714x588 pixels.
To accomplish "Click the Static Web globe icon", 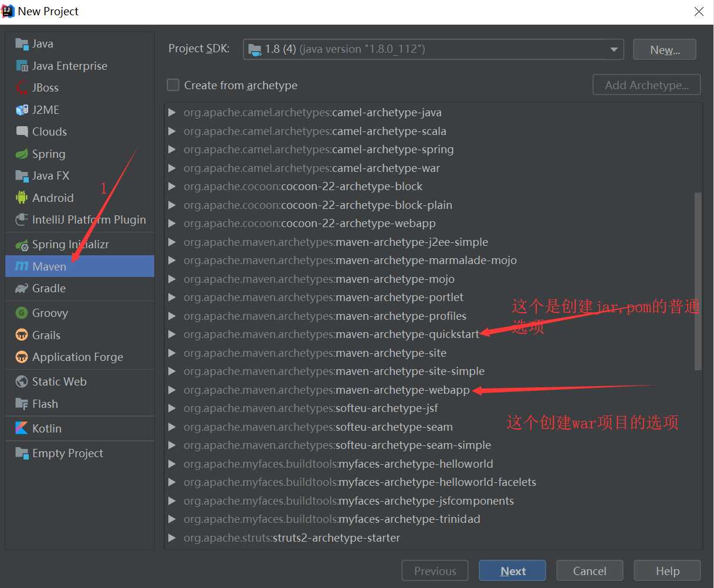I will coord(22,381).
